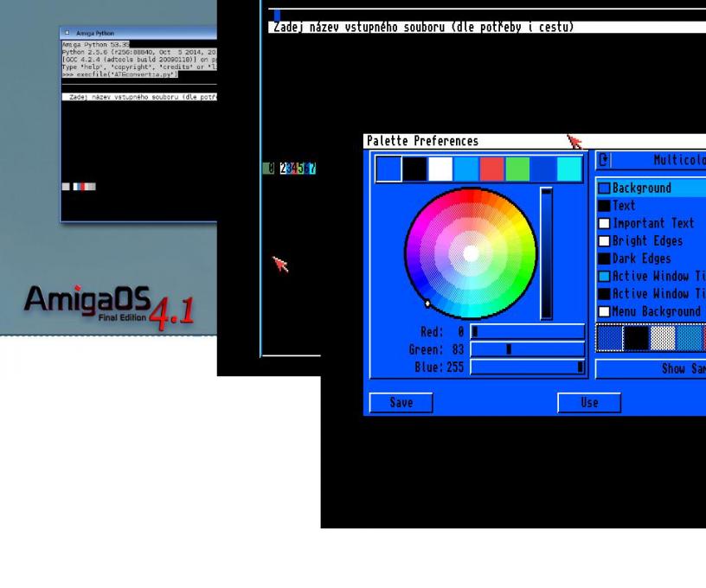706x588 pixels.
Task: Pick the black swatch in the top palette row
Action: [x=414, y=169]
